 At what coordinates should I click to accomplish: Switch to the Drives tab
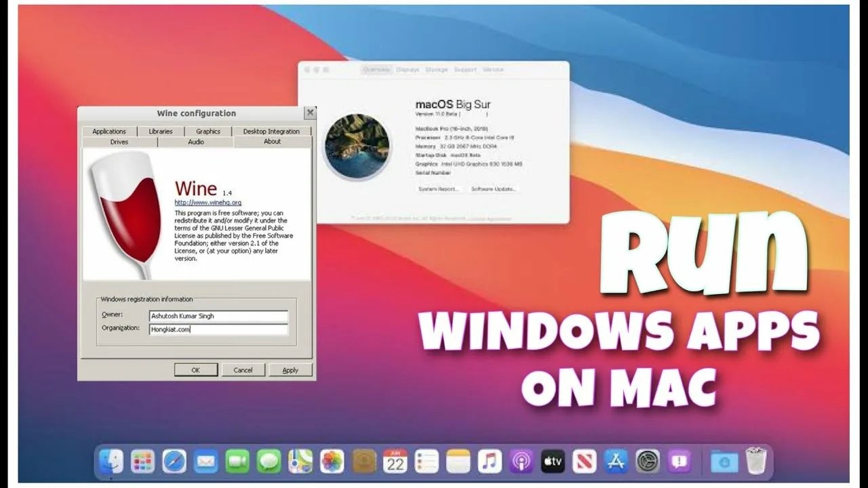(119, 142)
